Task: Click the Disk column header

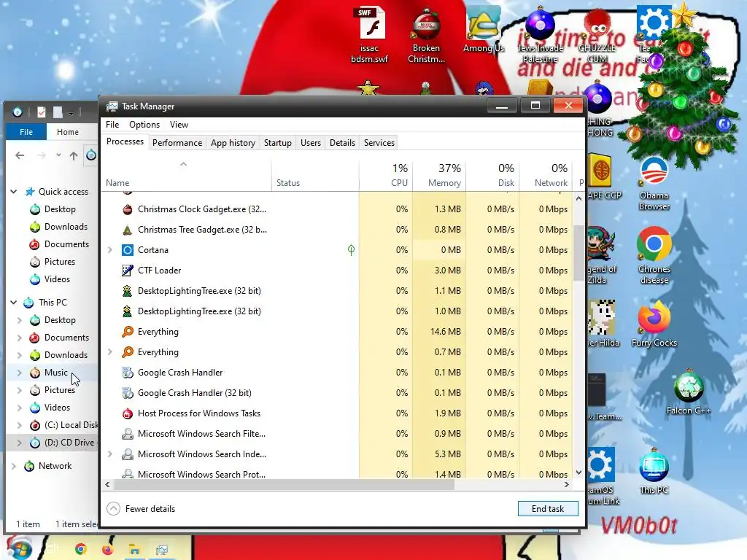Action: (x=492, y=175)
